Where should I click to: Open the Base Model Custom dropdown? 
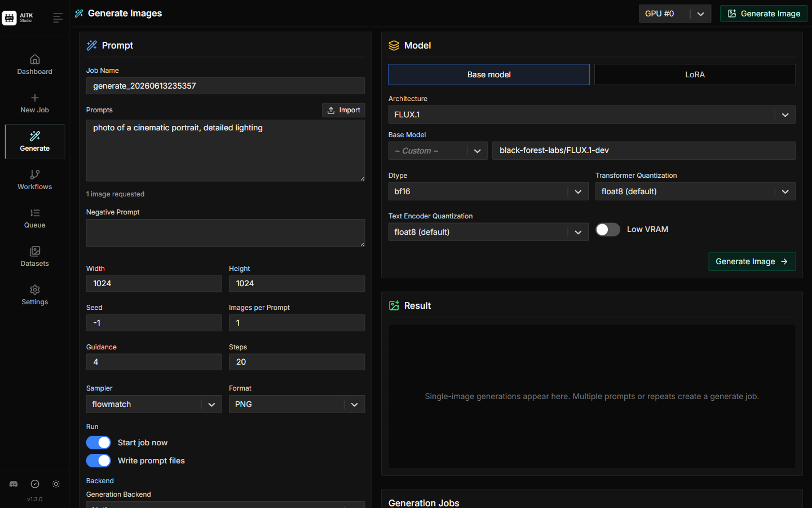(x=438, y=151)
